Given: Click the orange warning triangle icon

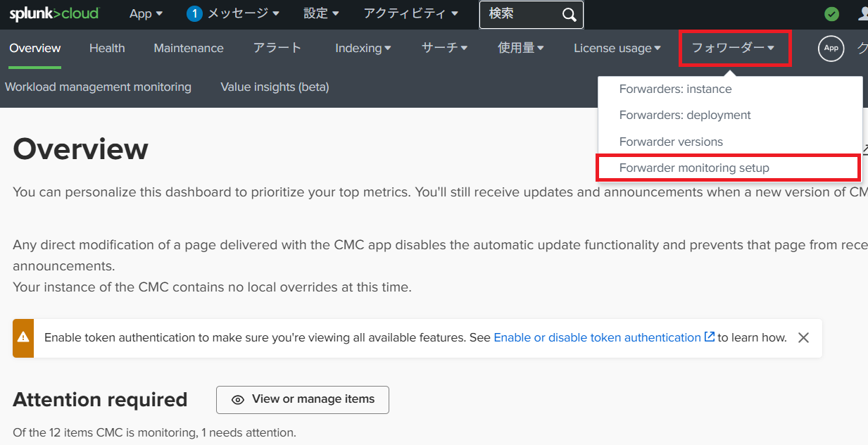Looking at the screenshot, I should pos(23,338).
